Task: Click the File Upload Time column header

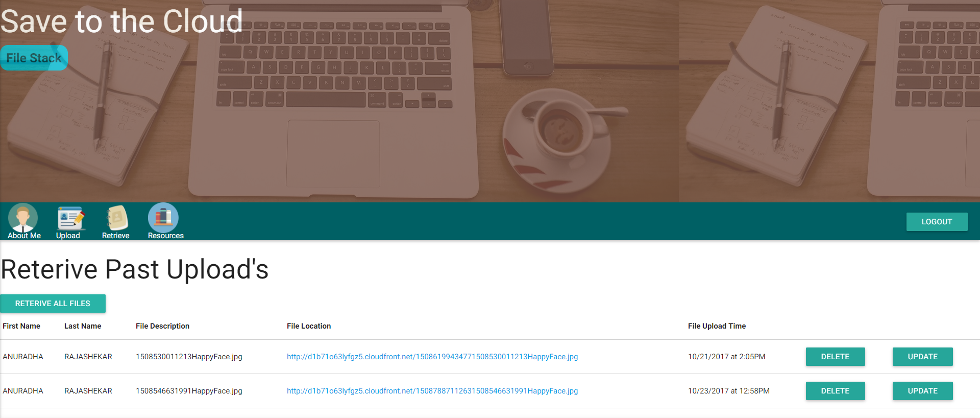Action: click(x=717, y=326)
